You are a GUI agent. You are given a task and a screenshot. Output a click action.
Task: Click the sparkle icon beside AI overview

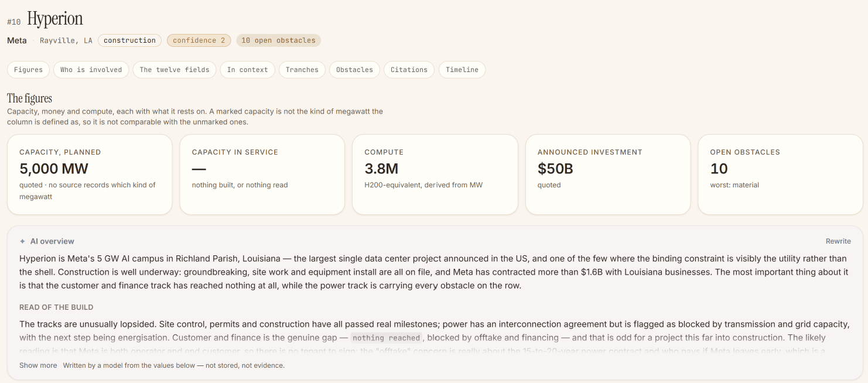tap(22, 241)
